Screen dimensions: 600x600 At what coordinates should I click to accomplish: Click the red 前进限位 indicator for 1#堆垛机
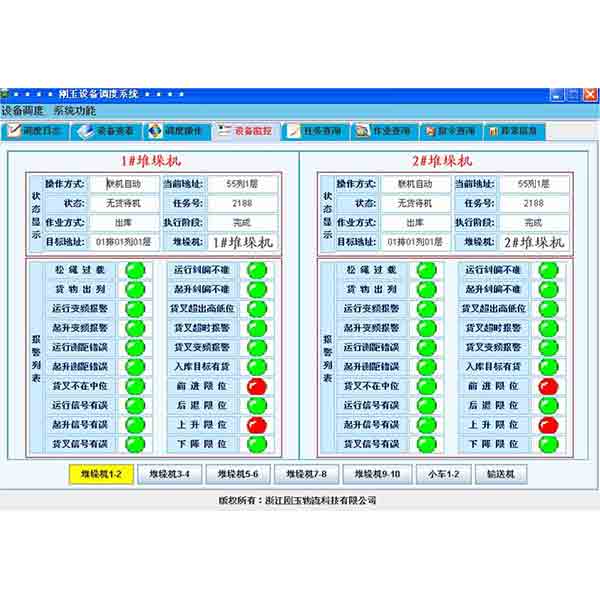coord(257,386)
